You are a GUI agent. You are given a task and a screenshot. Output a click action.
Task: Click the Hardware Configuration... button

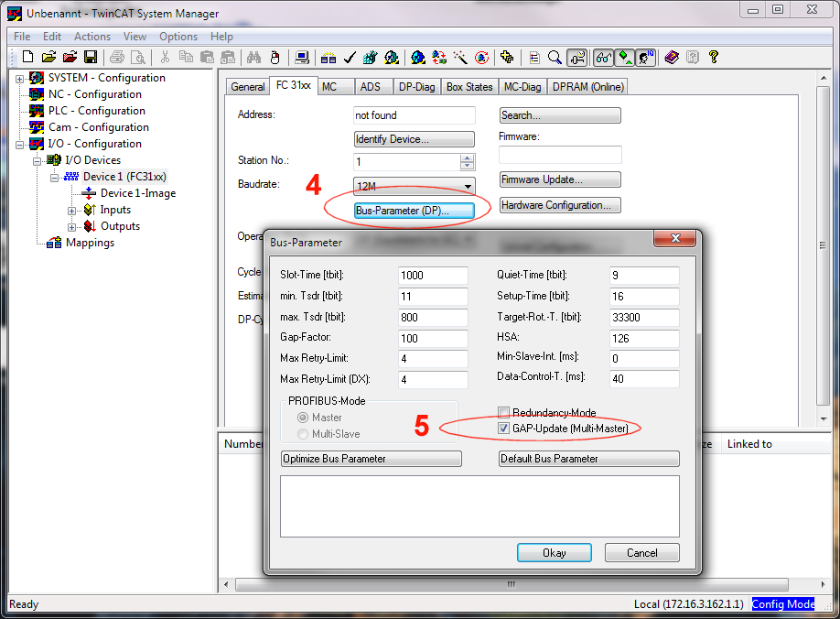coord(560,205)
